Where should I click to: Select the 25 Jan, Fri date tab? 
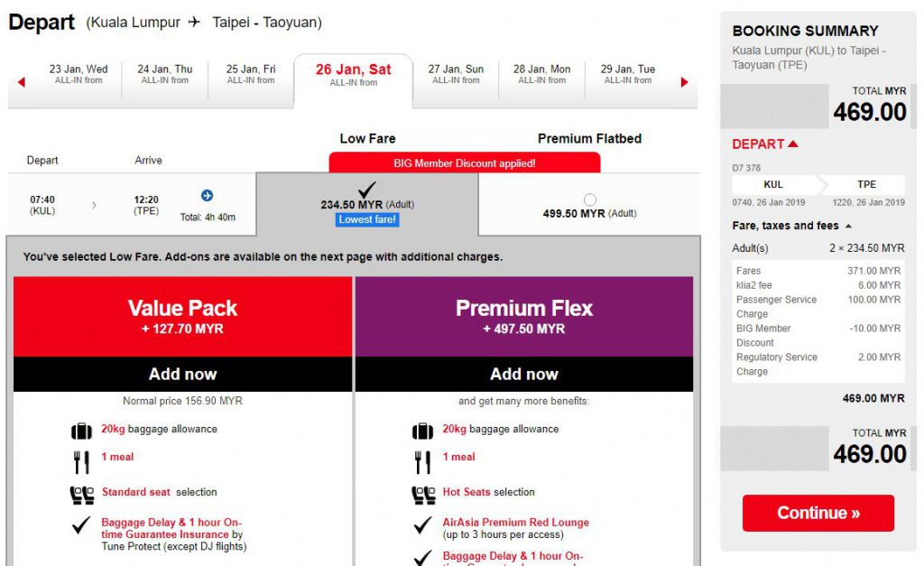[x=253, y=74]
